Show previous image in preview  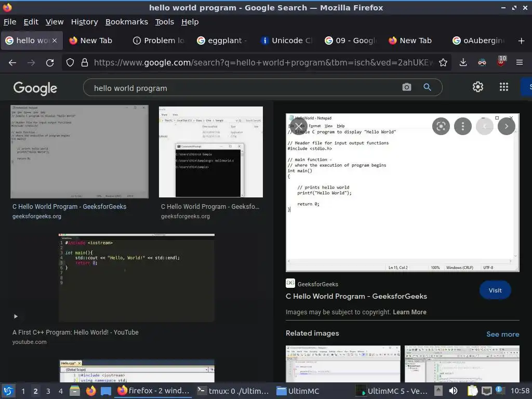point(485,126)
